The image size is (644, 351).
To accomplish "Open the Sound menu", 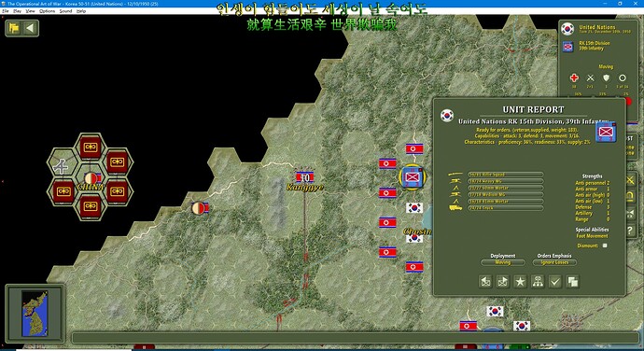I will coord(65,11).
